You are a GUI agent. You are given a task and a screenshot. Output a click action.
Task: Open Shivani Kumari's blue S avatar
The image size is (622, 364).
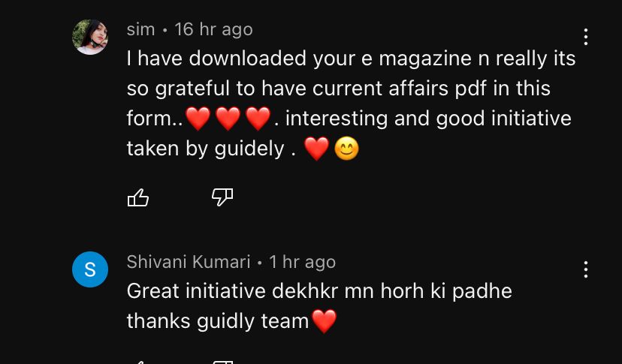click(x=90, y=269)
